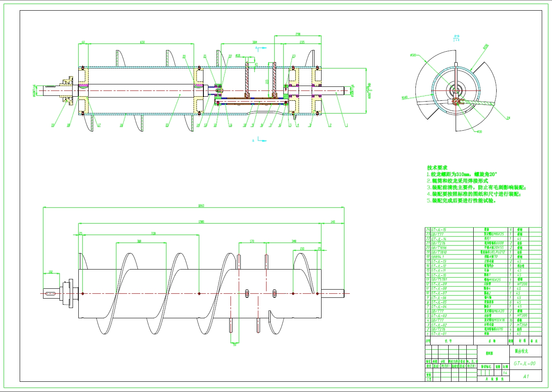The image size is (552, 392).
Task: Select the 650 dimension in the top section view
Action: pyautogui.click(x=142, y=42)
